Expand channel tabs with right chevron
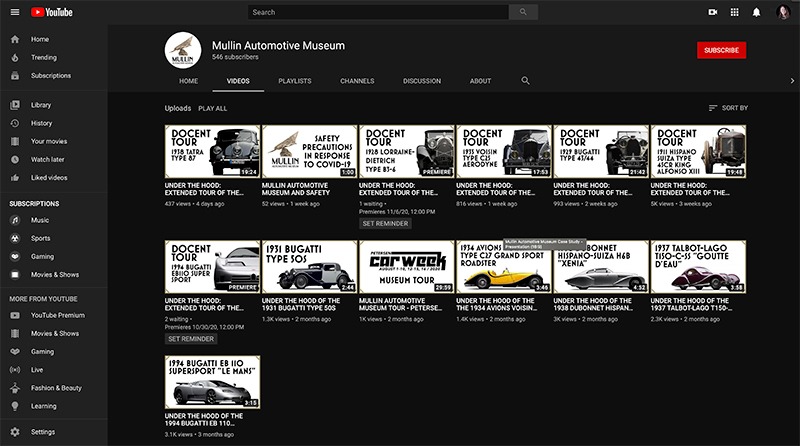Screen dimensions: 800x446 coord(792,81)
